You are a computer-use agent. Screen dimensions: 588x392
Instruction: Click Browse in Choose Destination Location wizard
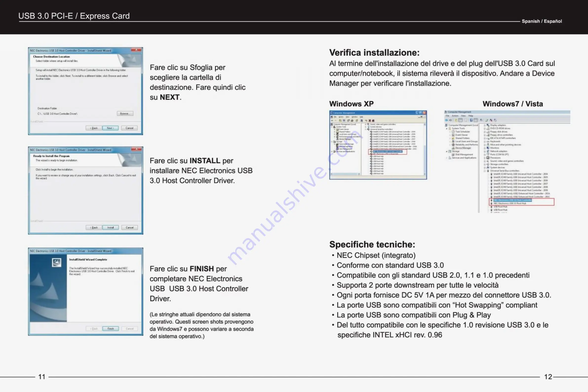pyautogui.click(x=125, y=114)
